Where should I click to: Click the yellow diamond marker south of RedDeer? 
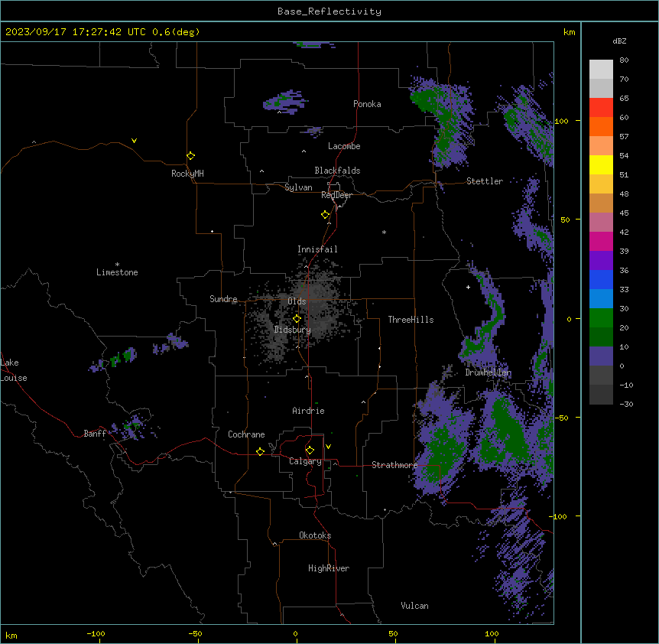326,215
